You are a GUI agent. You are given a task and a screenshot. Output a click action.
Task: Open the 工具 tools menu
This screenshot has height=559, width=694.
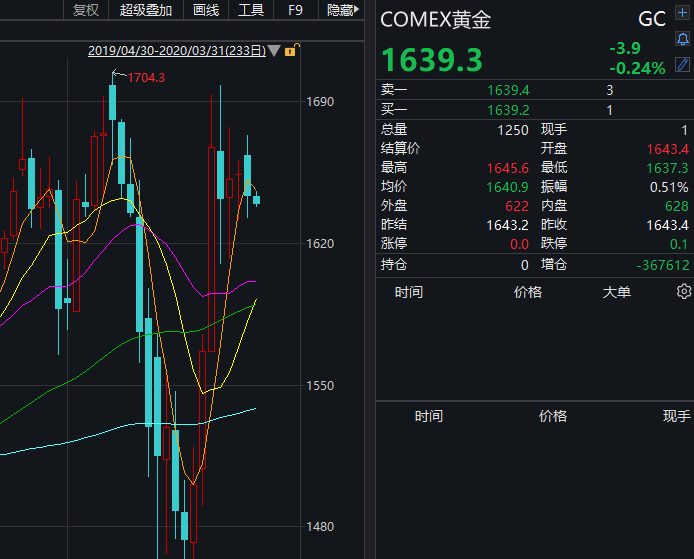[251, 10]
